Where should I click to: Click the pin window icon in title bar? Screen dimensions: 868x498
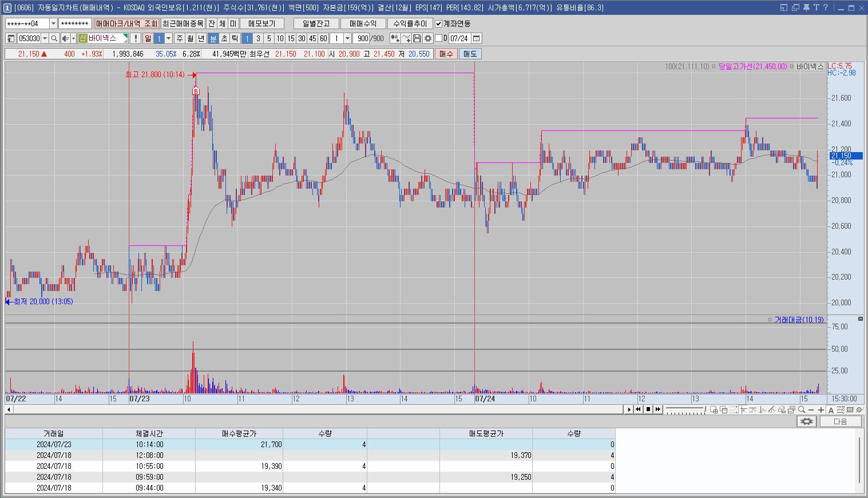[806, 7]
